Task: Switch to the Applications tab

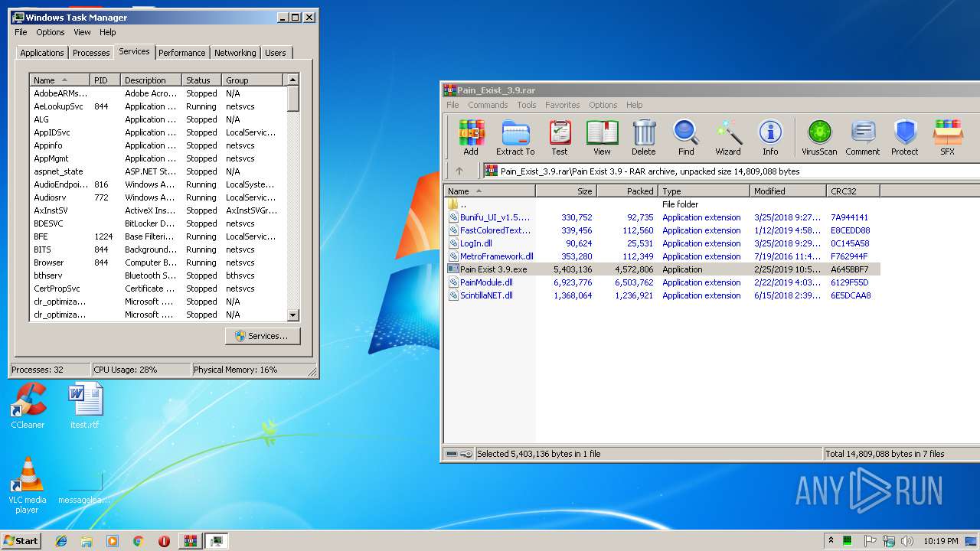Action: click(42, 53)
